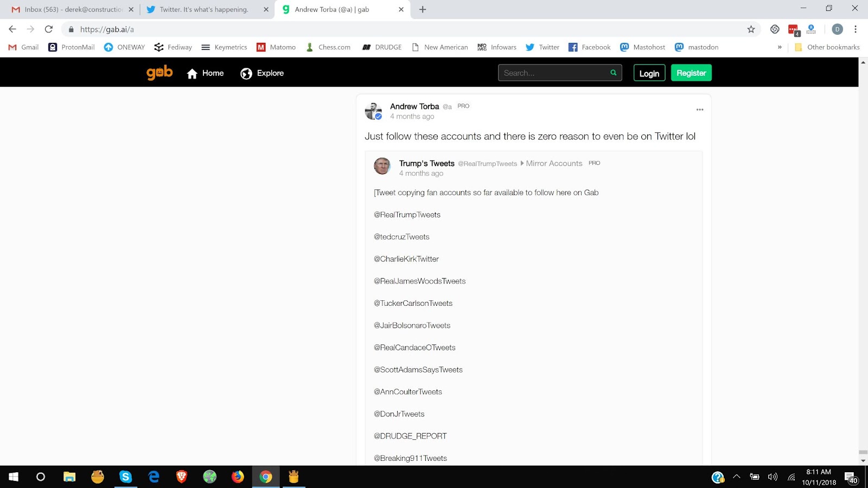
Task: Open the @DonJrTweets mention
Action: (399, 414)
